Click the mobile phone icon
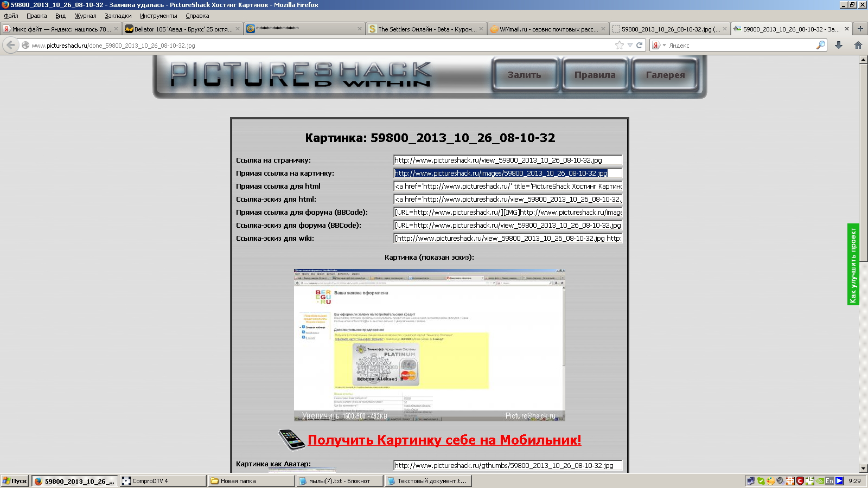 point(292,439)
